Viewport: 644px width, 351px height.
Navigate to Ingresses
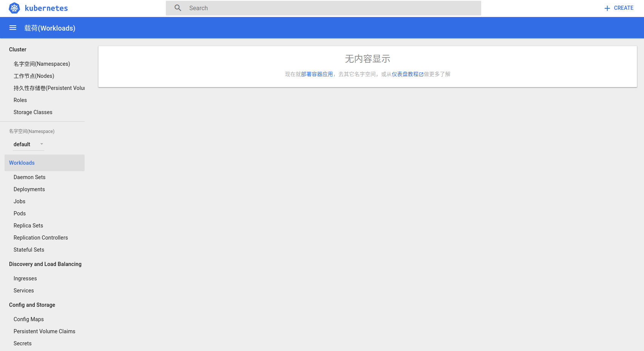point(25,278)
